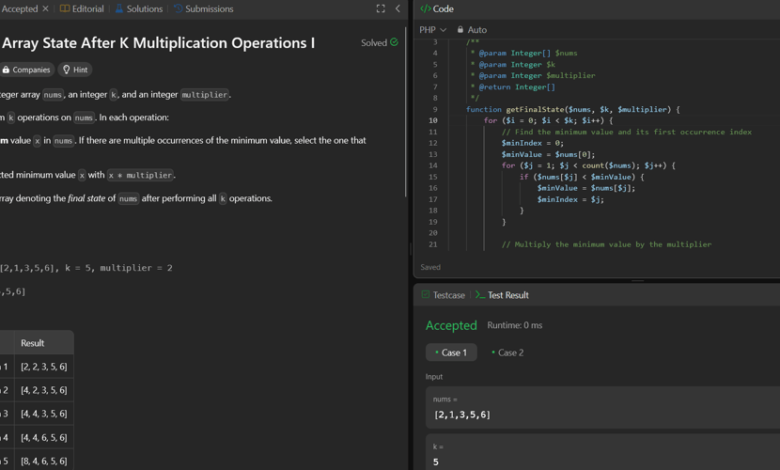Click the '$minIndex = 0;' code line
Screen dimensions: 780x470
pyautogui.click(x=532, y=143)
